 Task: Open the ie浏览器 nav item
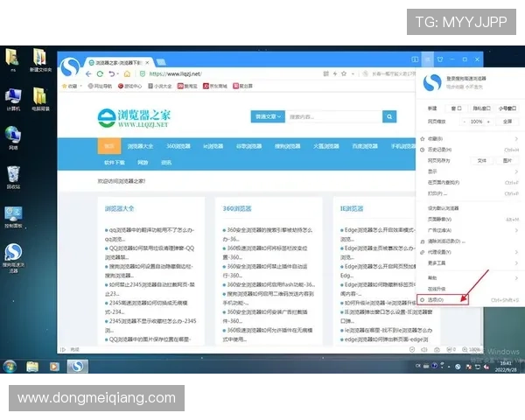(213, 146)
